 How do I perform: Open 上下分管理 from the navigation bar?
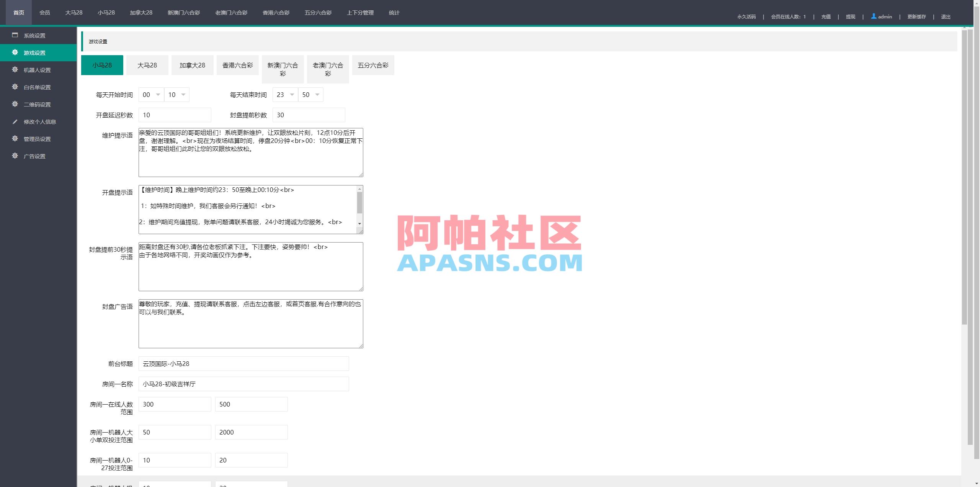click(x=360, y=12)
